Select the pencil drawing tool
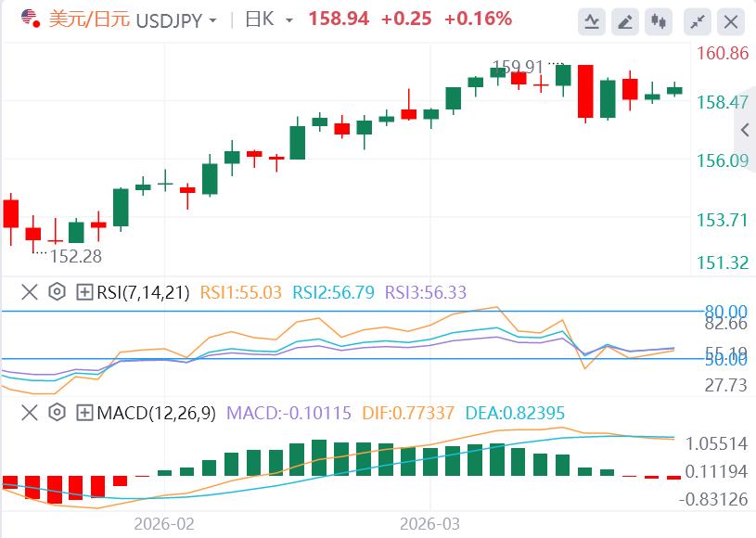Image resolution: width=756 pixels, height=538 pixels. [627, 20]
